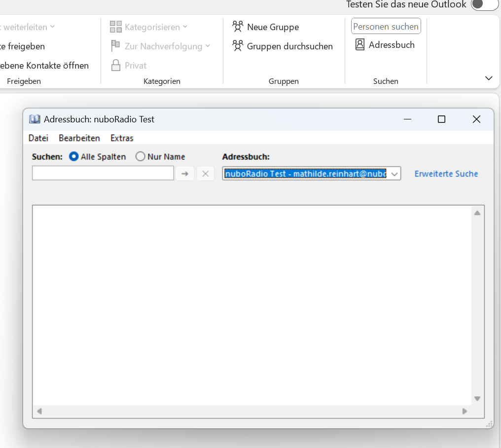
Task: Open the Adressbuch selection combo box
Action: click(312, 174)
